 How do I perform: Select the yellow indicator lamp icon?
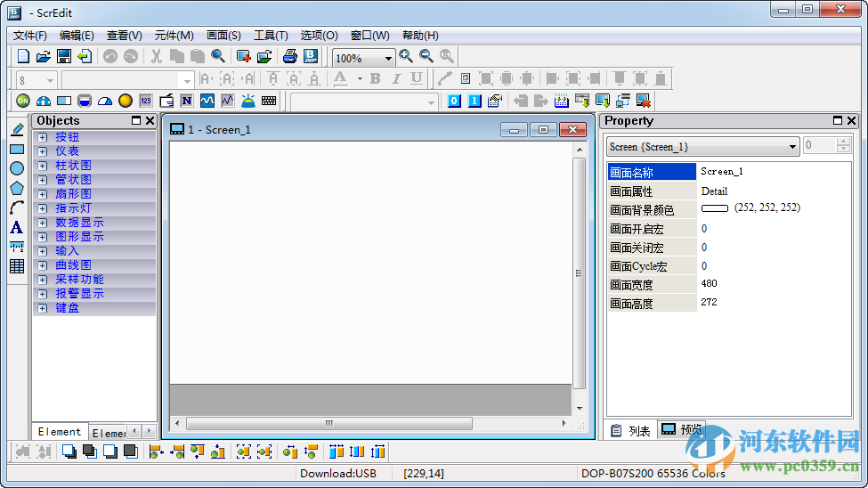coord(126,101)
